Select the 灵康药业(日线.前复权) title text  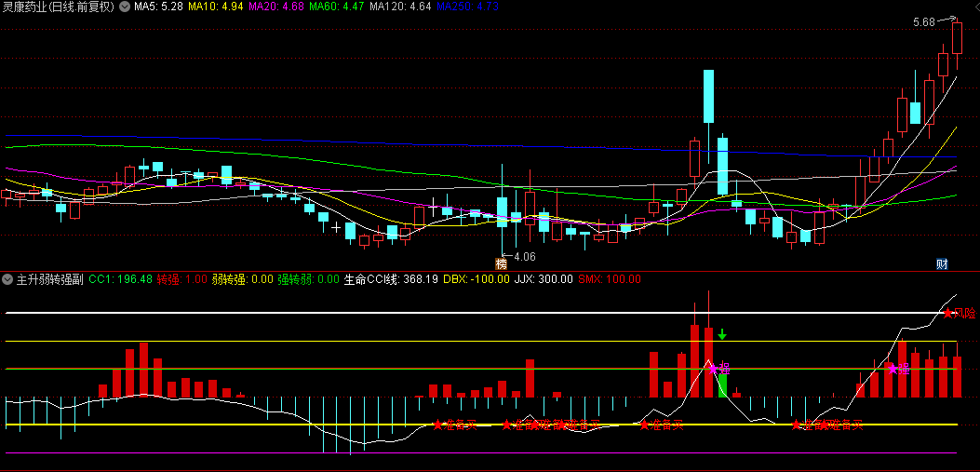click(x=60, y=7)
